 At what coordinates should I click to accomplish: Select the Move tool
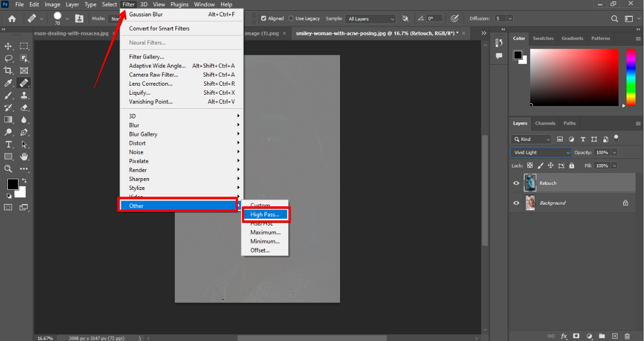tap(8, 46)
